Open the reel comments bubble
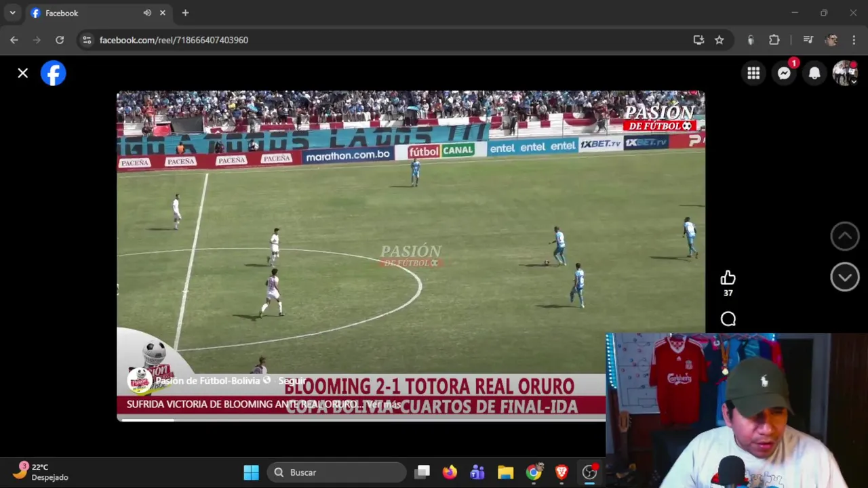The image size is (868, 488). coord(728,319)
